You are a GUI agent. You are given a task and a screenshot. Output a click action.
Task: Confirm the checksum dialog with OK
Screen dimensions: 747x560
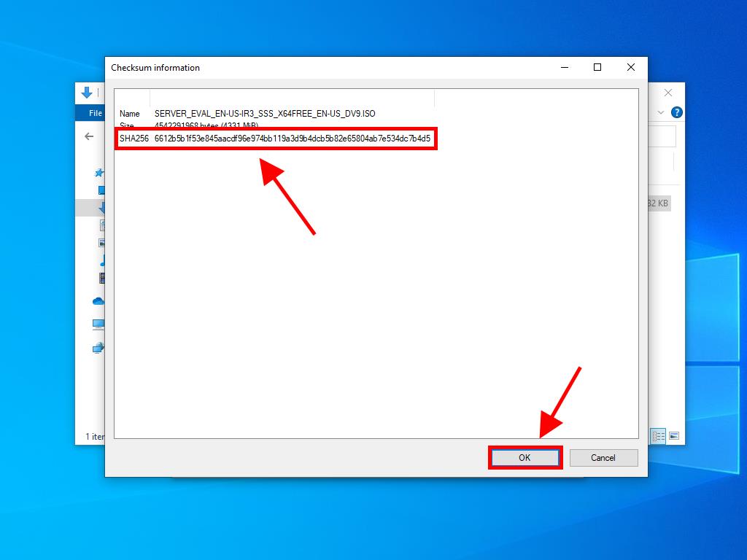(x=525, y=458)
